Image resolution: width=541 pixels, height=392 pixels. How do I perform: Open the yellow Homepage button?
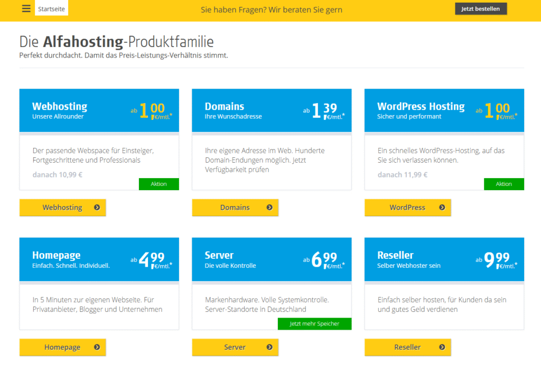click(x=62, y=347)
